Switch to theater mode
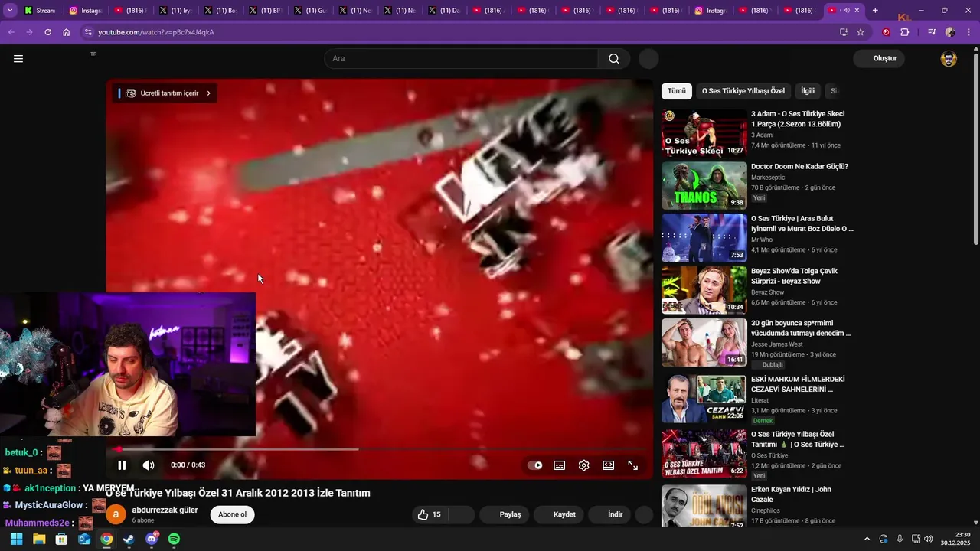The width and height of the screenshot is (980, 551). [x=609, y=465]
